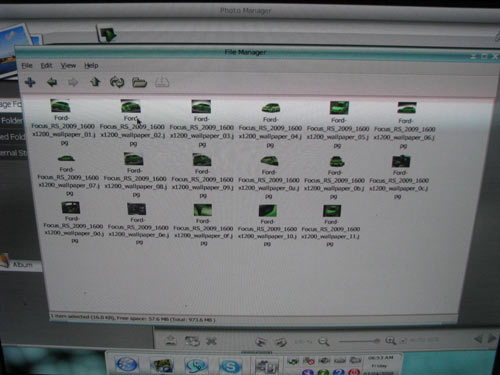
Task: Show the next photo with the right arrow
Action: 492,339
